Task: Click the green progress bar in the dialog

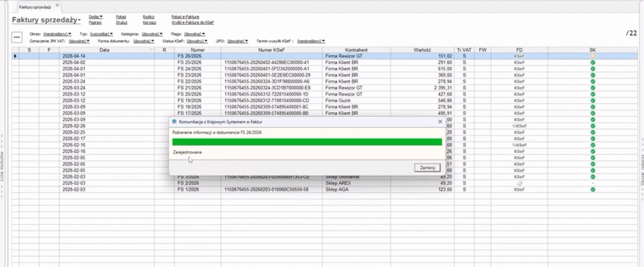Action: (307, 142)
